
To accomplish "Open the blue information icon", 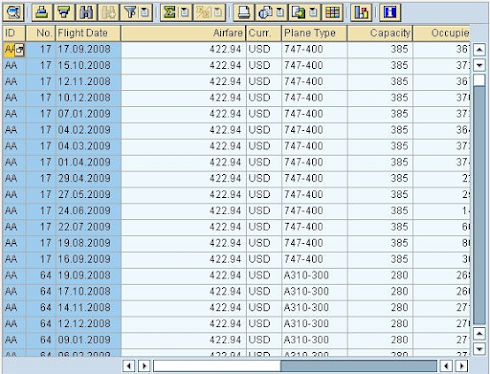I will point(390,13).
